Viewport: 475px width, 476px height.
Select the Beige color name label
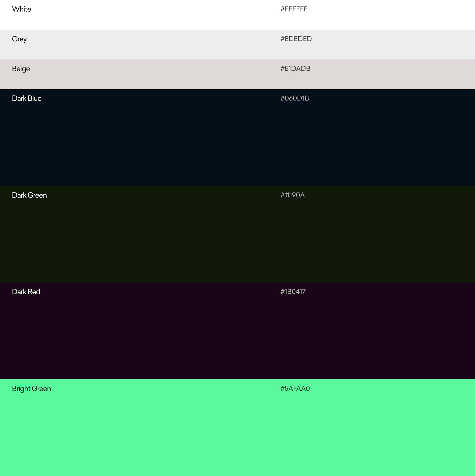coord(21,69)
